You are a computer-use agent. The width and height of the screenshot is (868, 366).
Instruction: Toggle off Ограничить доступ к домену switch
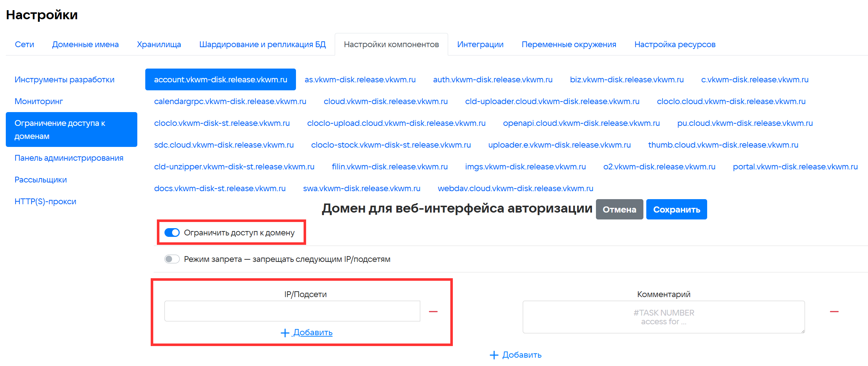tap(172, 233)
